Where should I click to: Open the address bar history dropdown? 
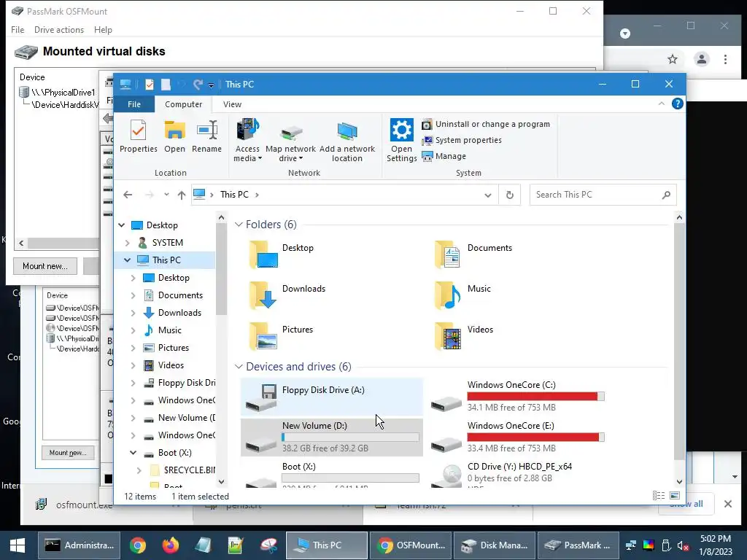pos(488,195)
